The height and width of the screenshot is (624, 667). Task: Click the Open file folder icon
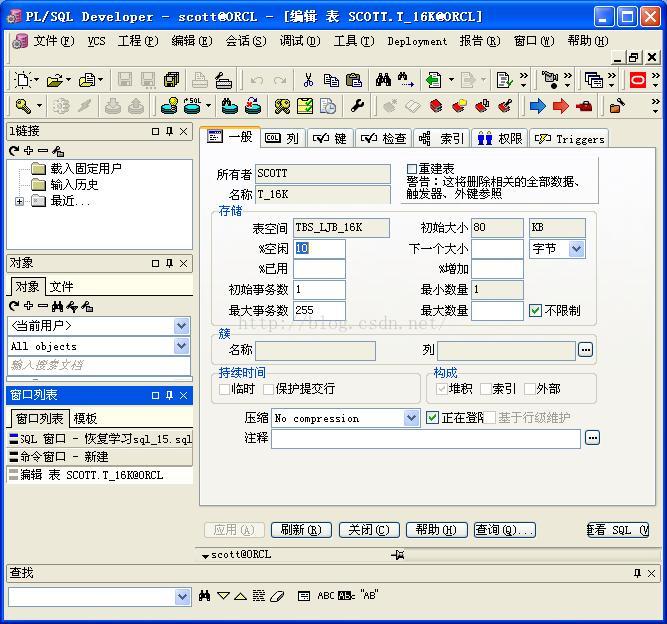(x=54, y=80)
